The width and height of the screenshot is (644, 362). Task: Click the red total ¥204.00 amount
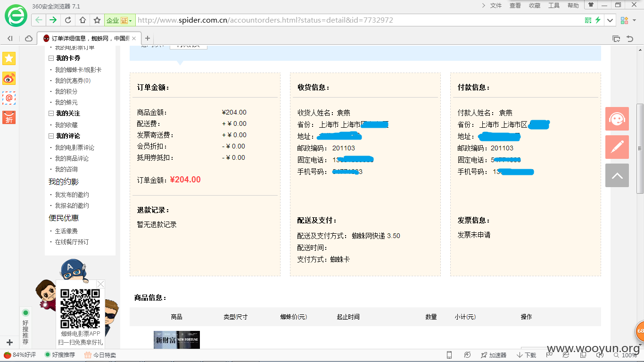coord(185,180)
